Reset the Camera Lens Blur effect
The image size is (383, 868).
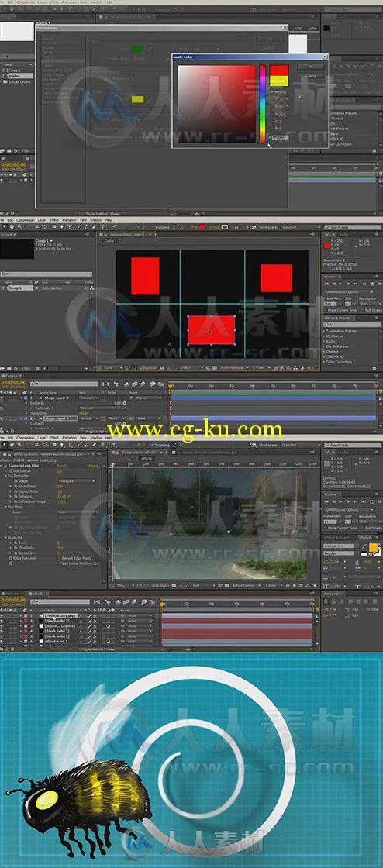tap(61, 467)
